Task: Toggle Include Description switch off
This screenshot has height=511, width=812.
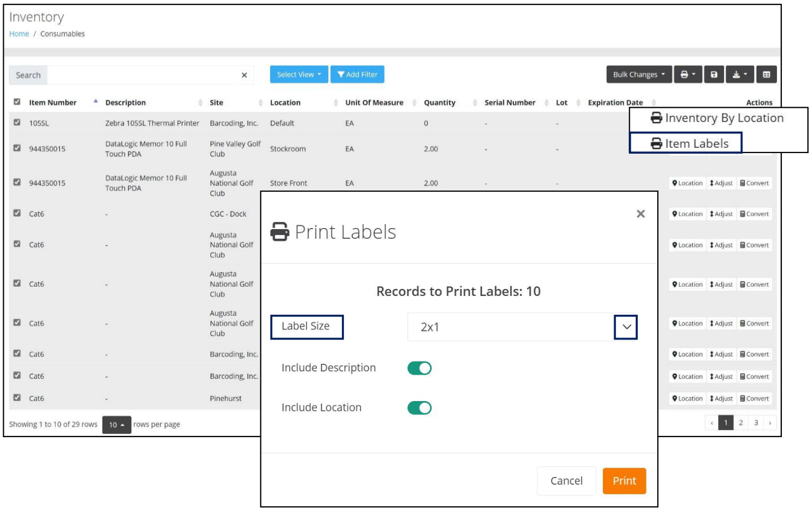Action: point(419,368)
